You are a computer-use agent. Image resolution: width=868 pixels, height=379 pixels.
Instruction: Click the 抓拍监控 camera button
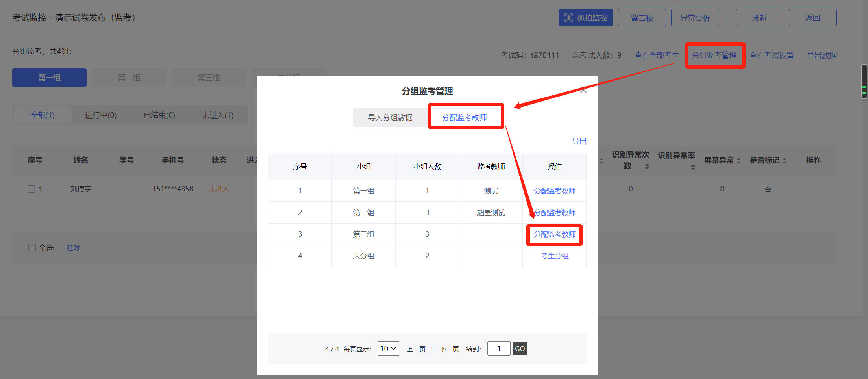[585, 18]
